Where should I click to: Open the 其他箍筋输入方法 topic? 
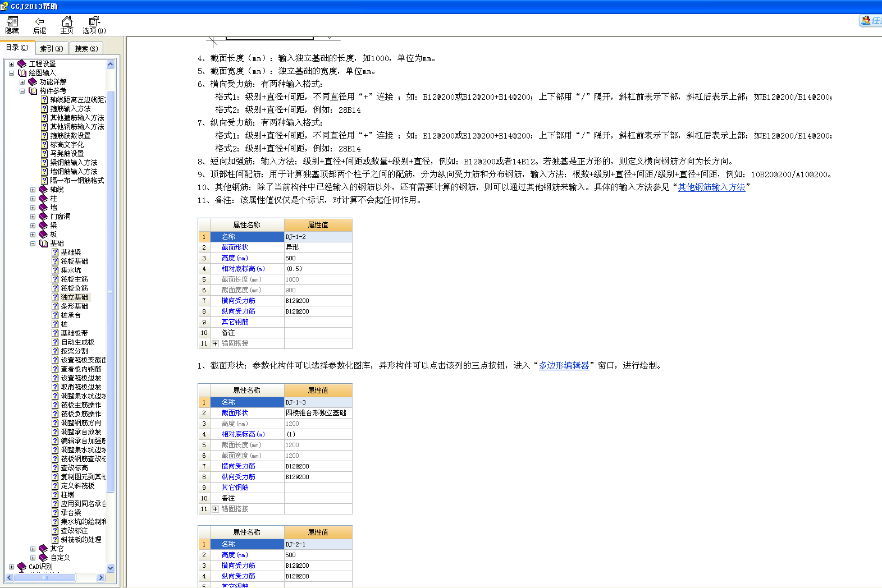click(77, 118)
